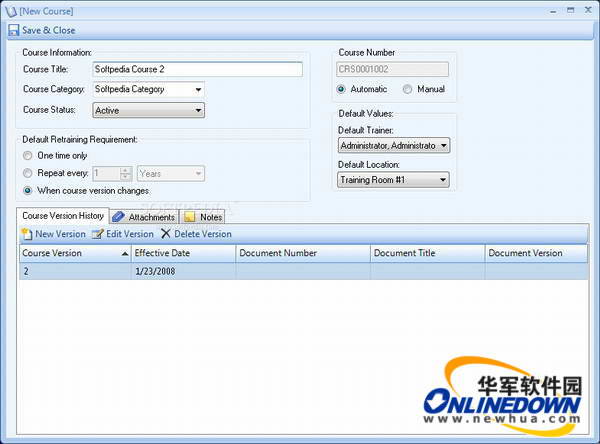Select Automatic course numbering
Image resolution: width=600 pixels, height=444 pixels.
[342, 89]
